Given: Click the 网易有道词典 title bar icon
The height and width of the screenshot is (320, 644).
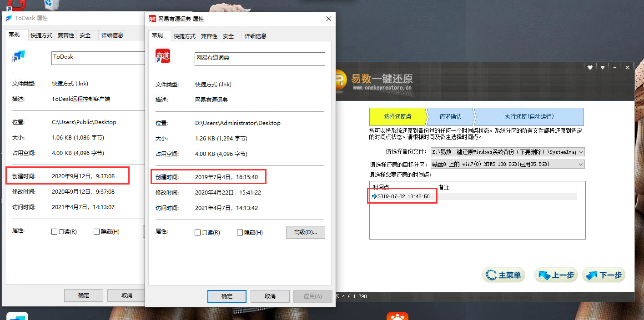Looking at the screenshot, I should click(x=152, y=19).
